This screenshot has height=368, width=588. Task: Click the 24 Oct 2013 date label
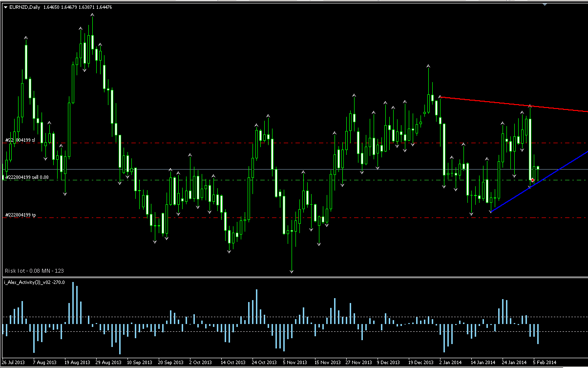[264, 363]
